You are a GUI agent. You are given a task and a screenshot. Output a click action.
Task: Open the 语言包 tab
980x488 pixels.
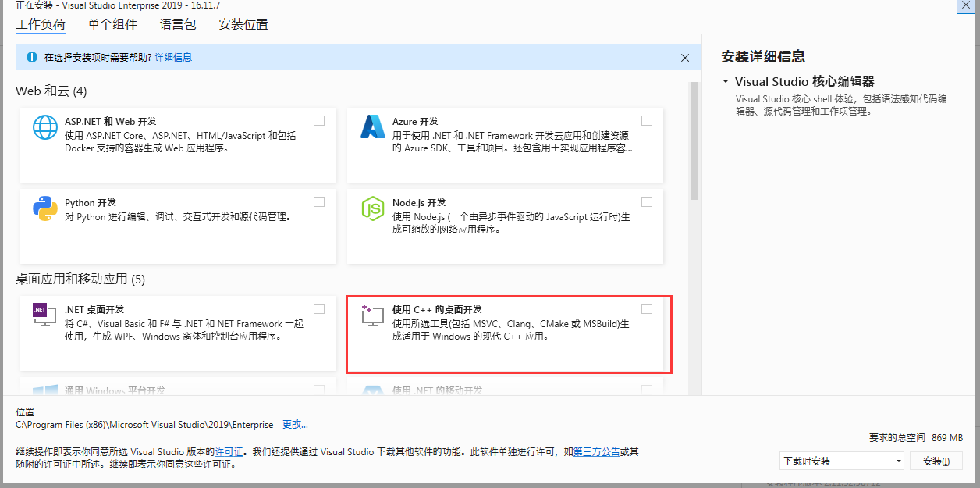[x=177, y=24]
